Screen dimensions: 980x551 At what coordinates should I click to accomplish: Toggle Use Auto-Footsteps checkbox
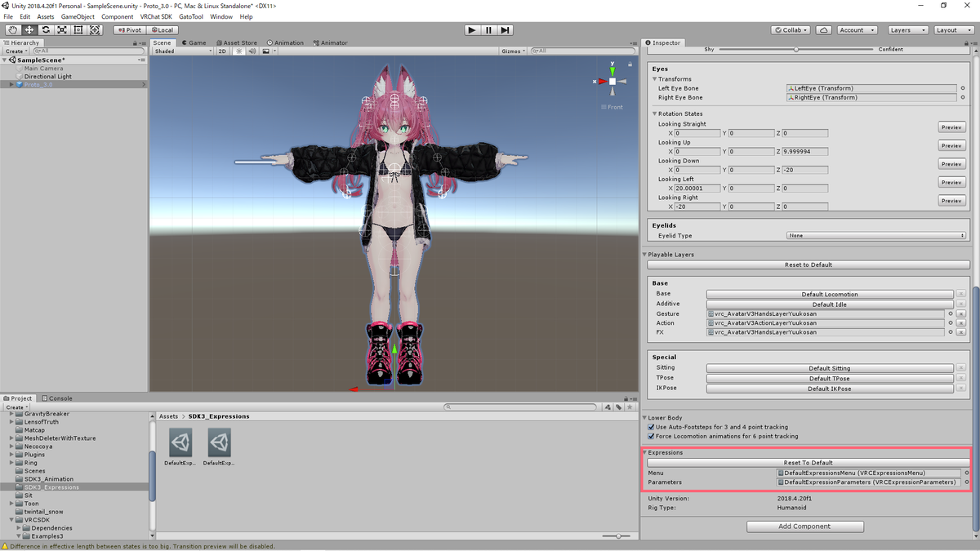point(651,427)
